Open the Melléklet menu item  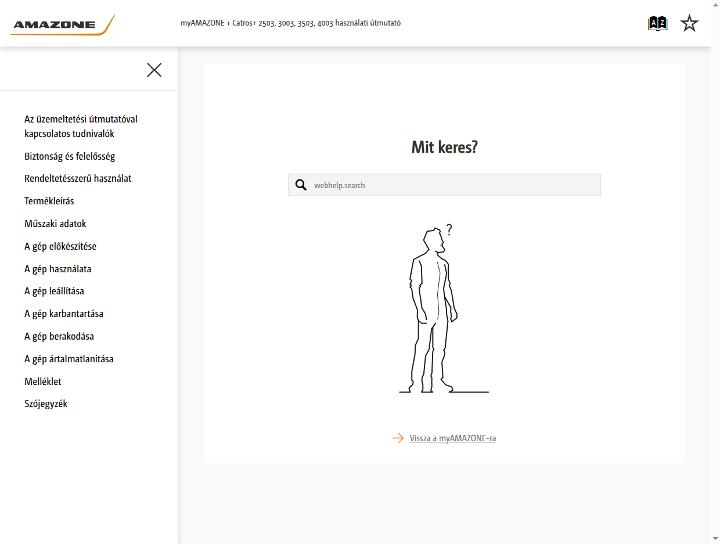point(42,381)
